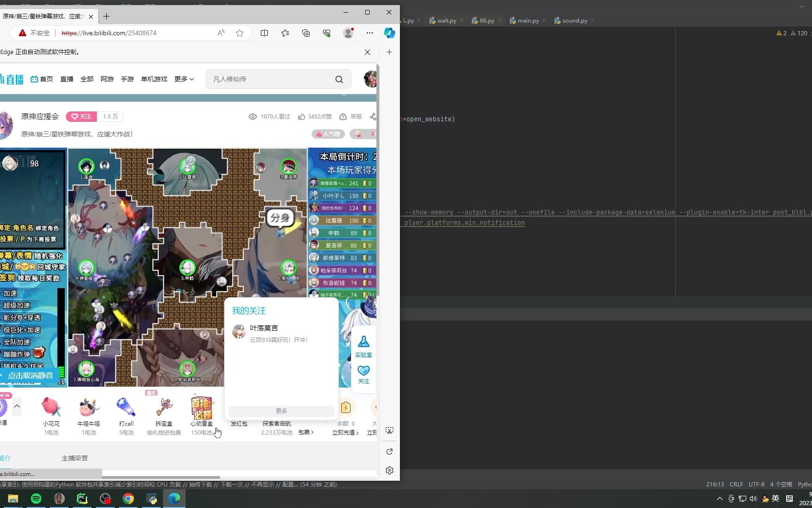Open Browser essentials heart icon
This screenshot has width=812, height=508.
pos(327,33)
